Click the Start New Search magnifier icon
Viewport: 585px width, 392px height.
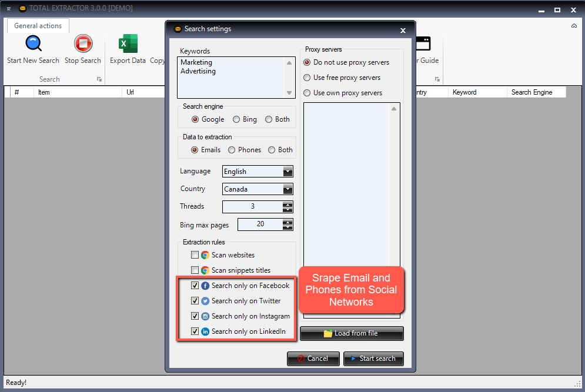pyautogui.click(x=33, y=43)
